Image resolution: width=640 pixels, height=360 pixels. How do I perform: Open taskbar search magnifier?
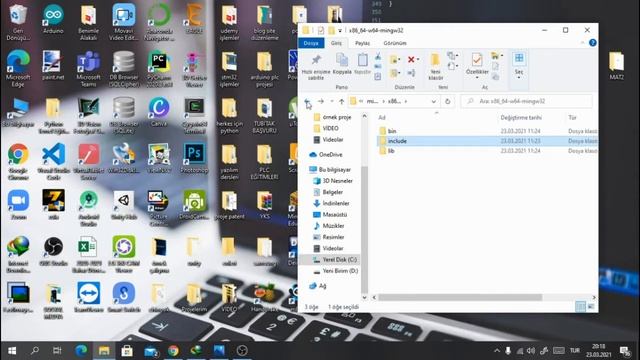point(35,351)
